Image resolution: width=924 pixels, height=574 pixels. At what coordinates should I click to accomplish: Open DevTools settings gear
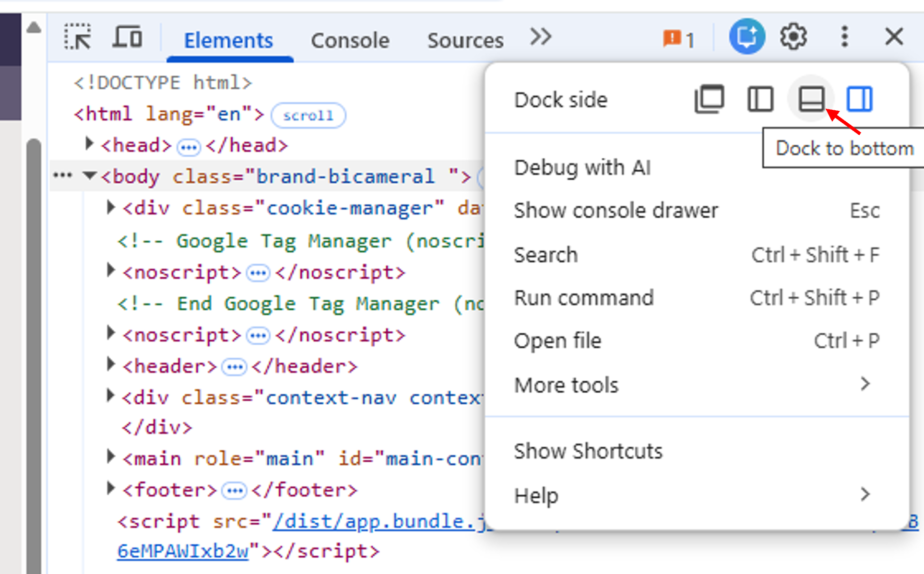point(793,36)
